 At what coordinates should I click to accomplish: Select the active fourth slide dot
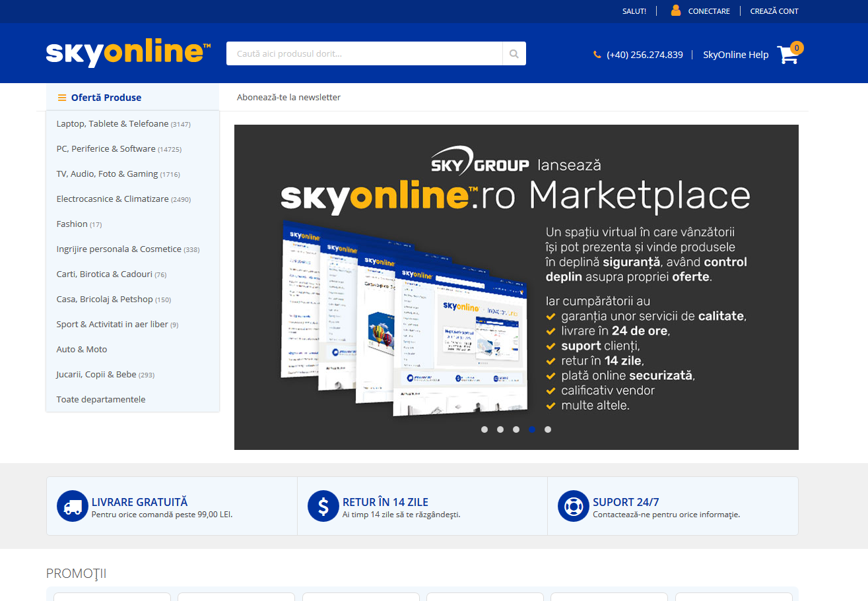532,429
